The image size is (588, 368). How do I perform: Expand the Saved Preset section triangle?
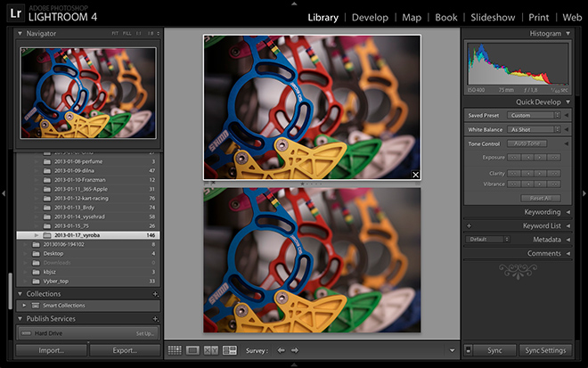coord(567,116)
